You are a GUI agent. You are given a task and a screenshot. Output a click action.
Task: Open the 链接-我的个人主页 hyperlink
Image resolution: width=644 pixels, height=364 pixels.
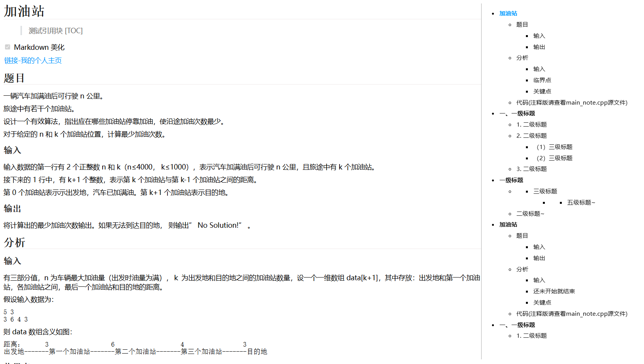pos(32,61)
